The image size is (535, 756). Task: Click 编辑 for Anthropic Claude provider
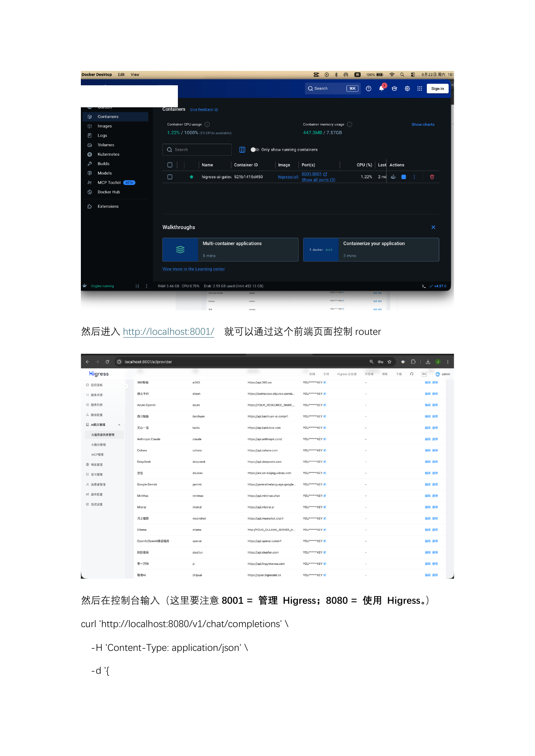[x=428, y=439]
